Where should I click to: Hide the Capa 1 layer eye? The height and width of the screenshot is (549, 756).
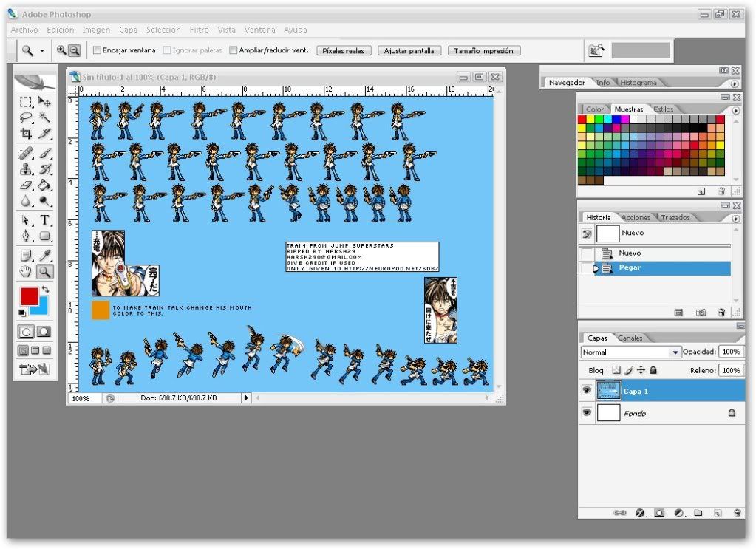tap(586, 390)
